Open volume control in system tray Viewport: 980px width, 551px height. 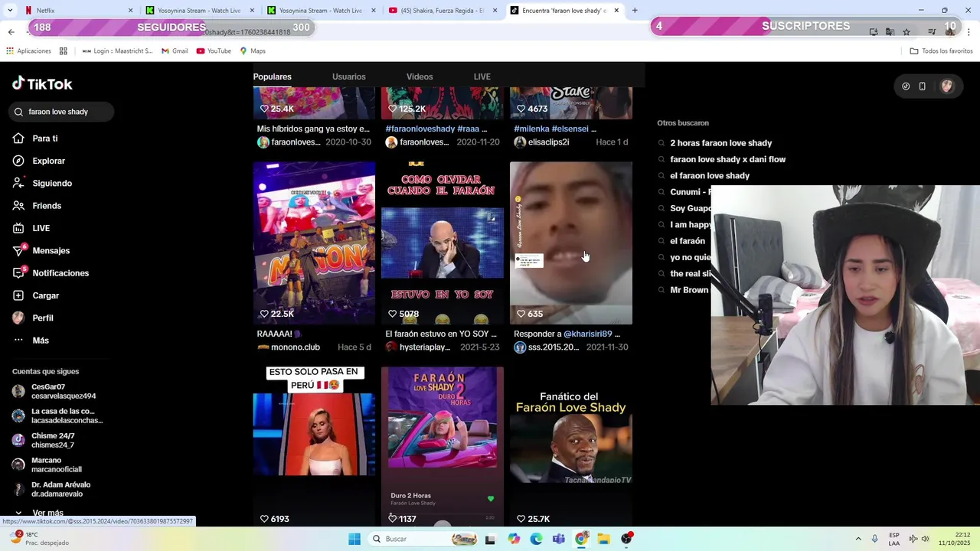pyautogui.click(x=925, y=539)
